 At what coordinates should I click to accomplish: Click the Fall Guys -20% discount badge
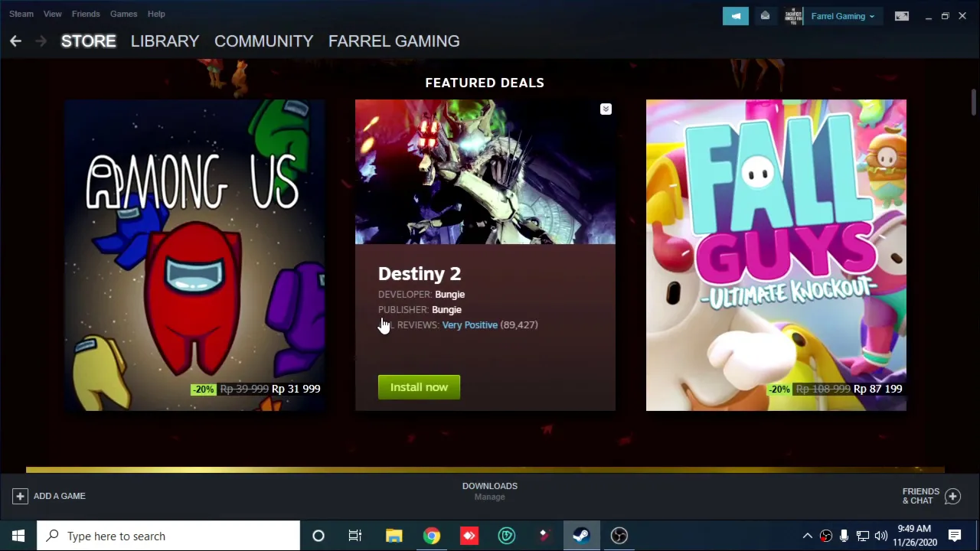780,389
